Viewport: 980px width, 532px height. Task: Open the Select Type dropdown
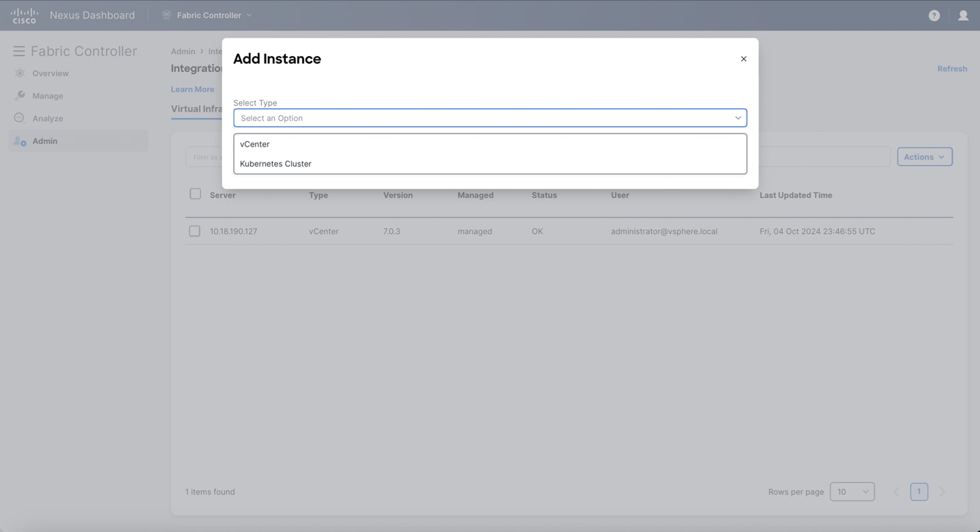(490, 118)
